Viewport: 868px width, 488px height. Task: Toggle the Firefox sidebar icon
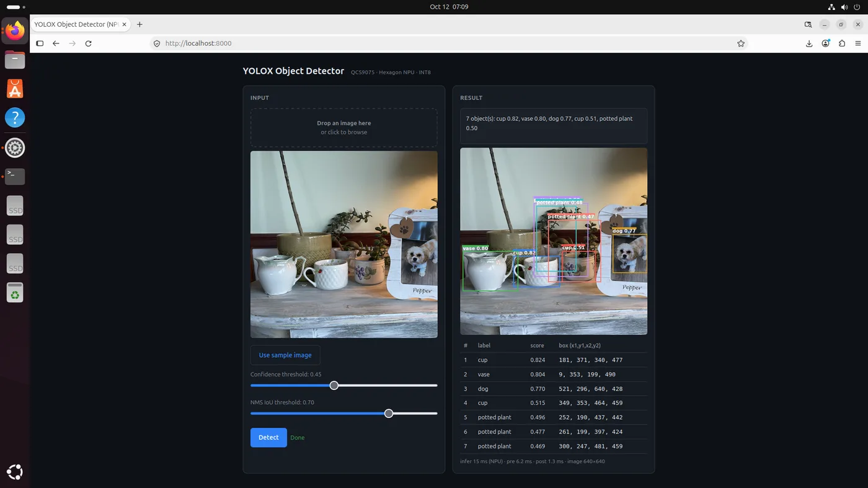[x=40, y=43]
